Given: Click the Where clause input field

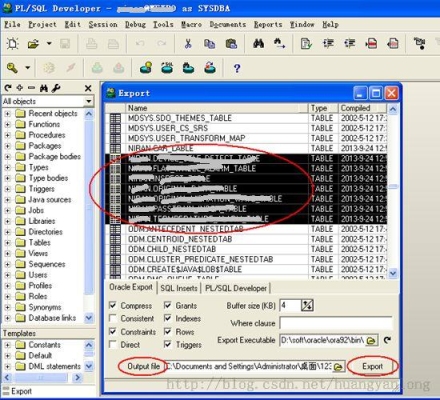Looking at the screenshot, I should 336,323.
